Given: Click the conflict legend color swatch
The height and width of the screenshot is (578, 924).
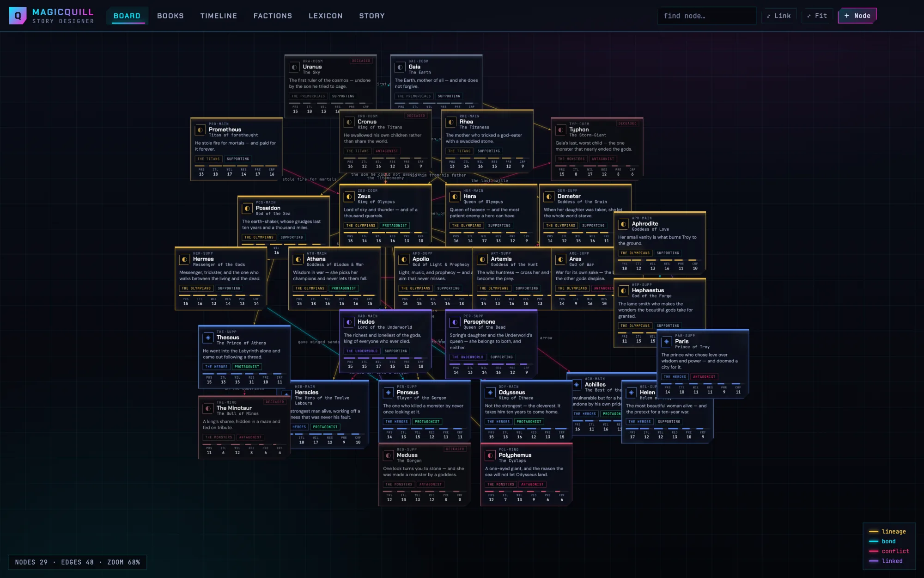Looking at the screenshot, I should pos(873,551).
